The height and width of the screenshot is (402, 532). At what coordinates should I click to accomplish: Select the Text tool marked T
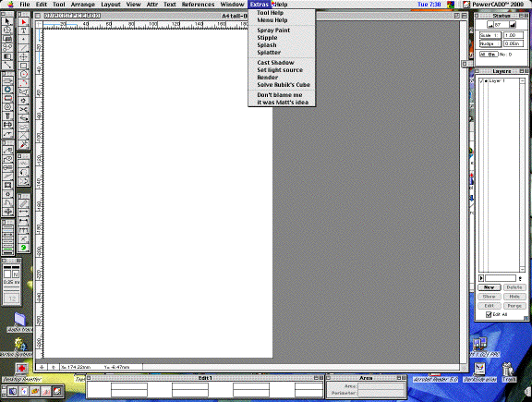point(23,30)
